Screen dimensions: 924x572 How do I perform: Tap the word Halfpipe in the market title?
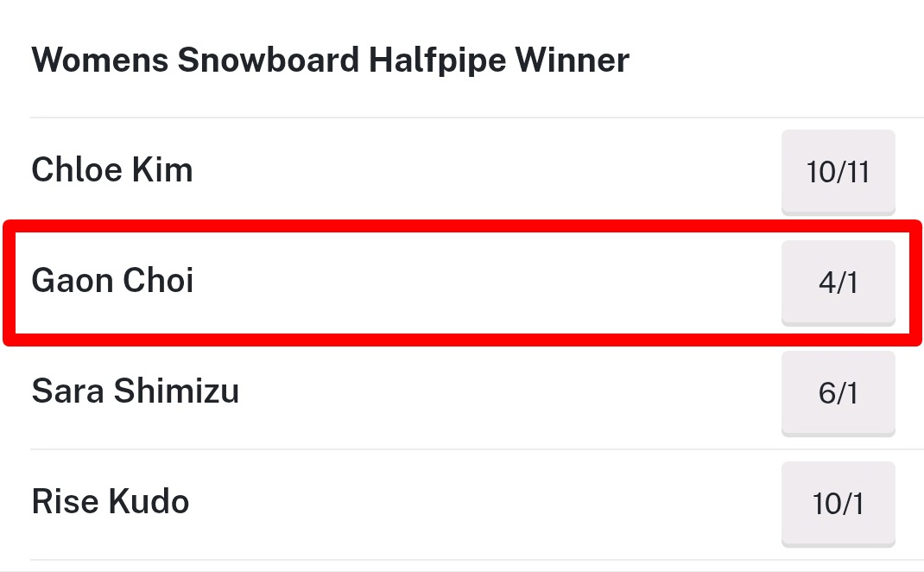click(437, 60)
